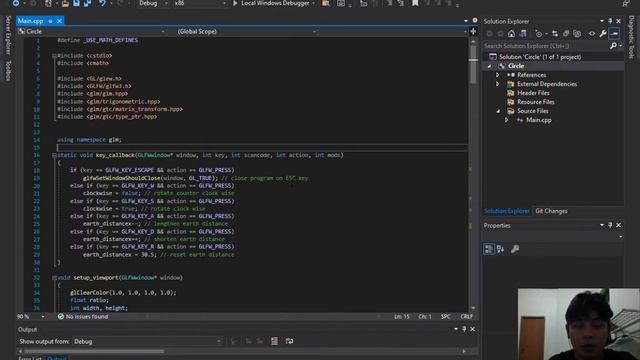Open the Toolbox side tab
Image resolution: width=640 pixels, height=360 pixels.
point(8,70)
